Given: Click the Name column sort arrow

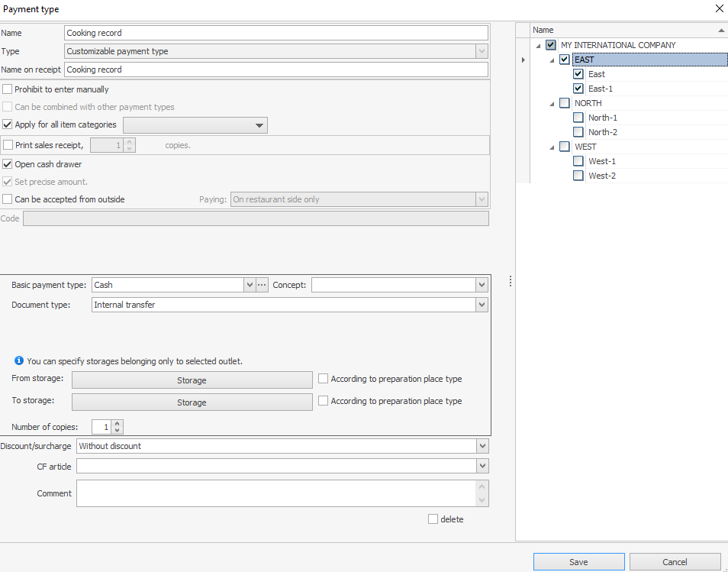Looking at the screenshot, I should 721,30.
